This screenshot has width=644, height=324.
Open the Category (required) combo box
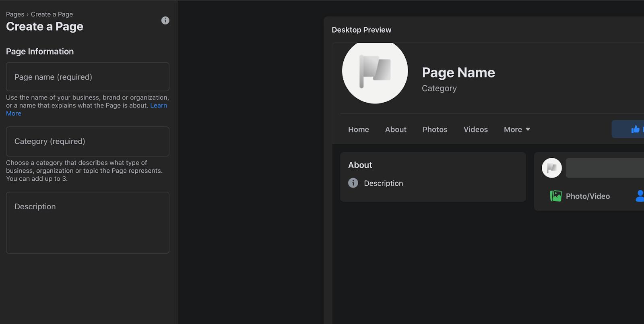[88, 141]
